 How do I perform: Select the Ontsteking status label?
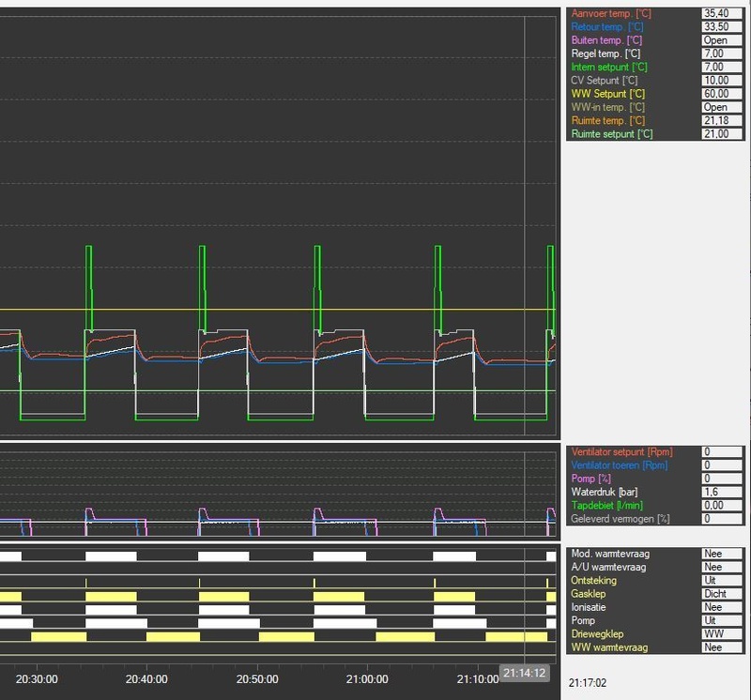pyautogui.click(x=593, y=581)
